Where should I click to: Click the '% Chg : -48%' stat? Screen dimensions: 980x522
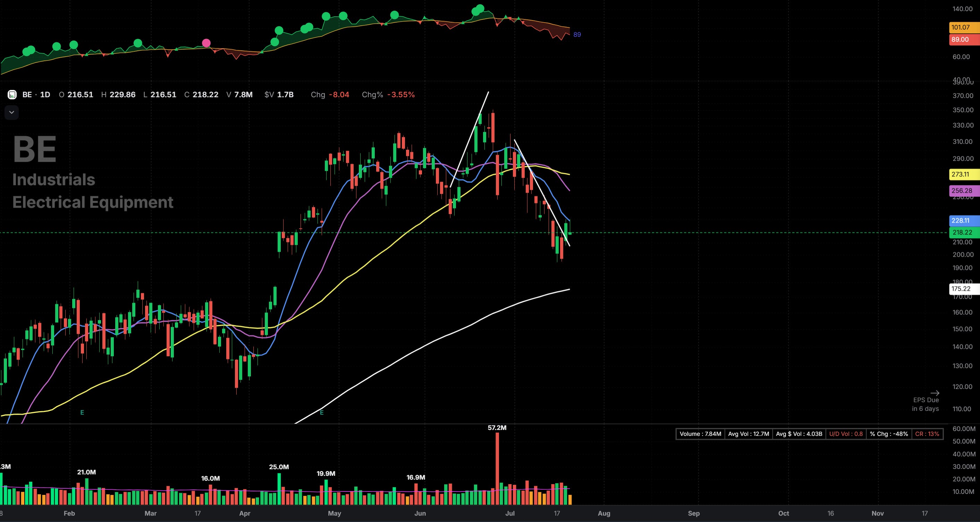pos(889,434)
